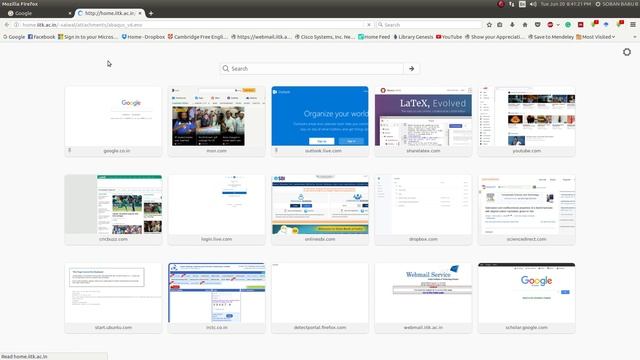The width and height of the screenshot is (640, 360).
Task: Open the dropbox.com tile
Action: tap(423, 209)
